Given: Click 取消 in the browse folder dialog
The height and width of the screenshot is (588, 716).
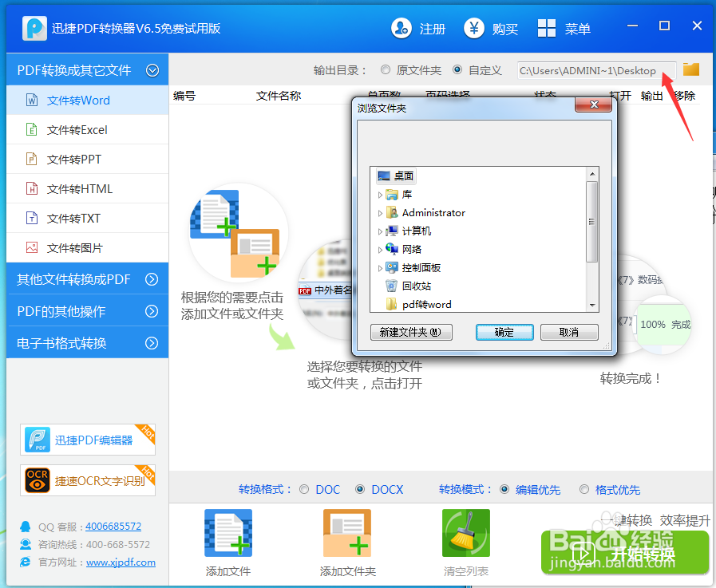Looking at the screenshot, I should [x=569, y=332].
